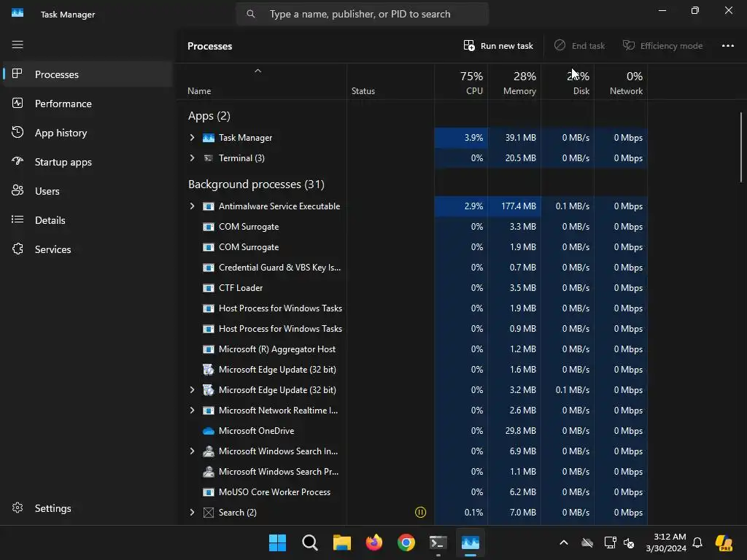Click the Processes sidebar icon

[18, 74]
